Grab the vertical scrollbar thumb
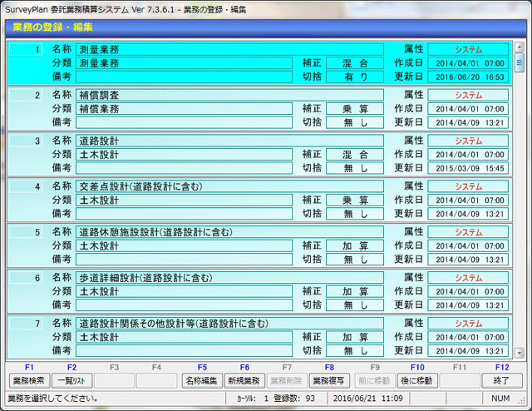532x411 pixels. 519,62
